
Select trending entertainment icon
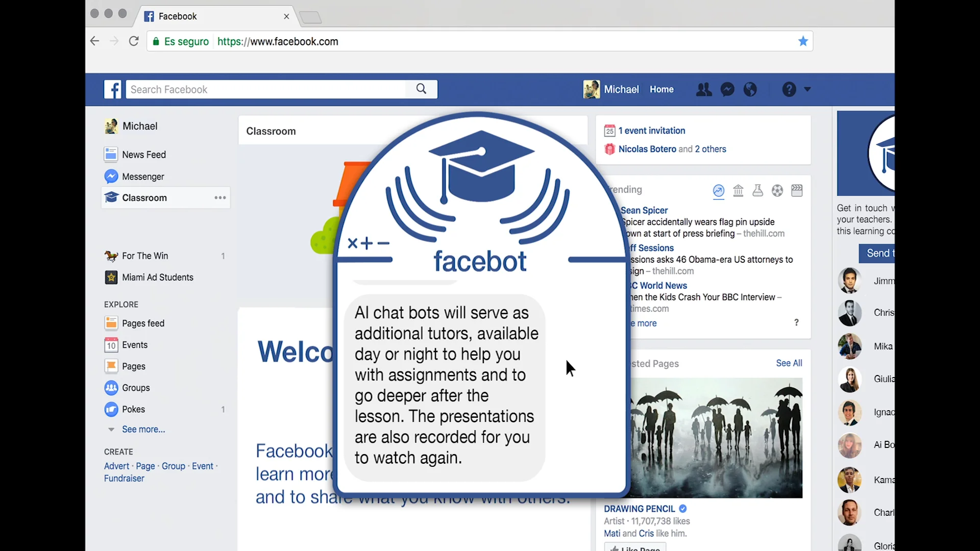797,191
